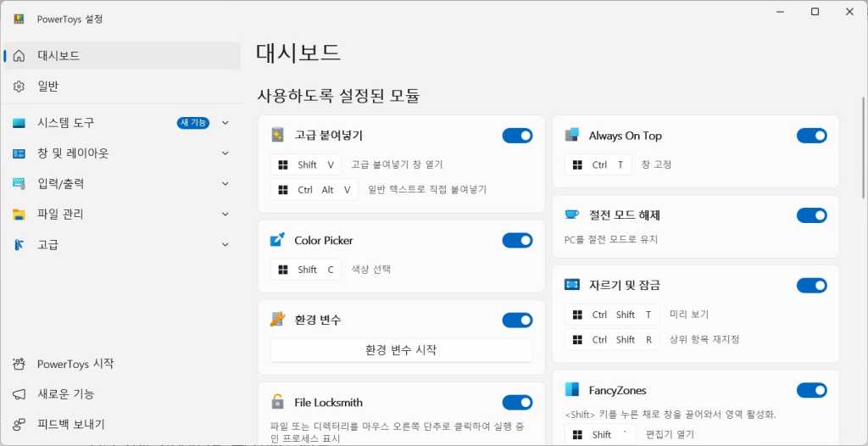Viewport: 868px width, 446px height.
Task: Toggle off the 환경 변수 module
Action: tap(518, 321)
